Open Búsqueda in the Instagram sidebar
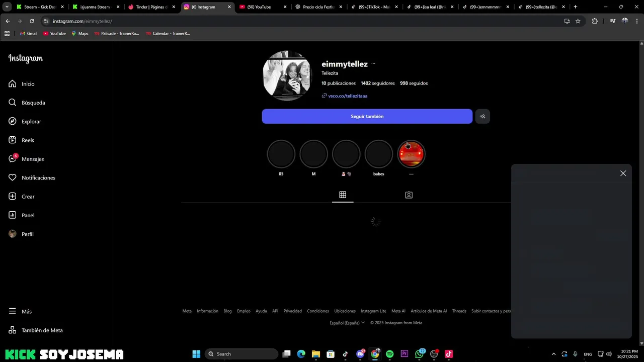Image resolution: width=644 pixels, height=362 pixels. [27, 103]
